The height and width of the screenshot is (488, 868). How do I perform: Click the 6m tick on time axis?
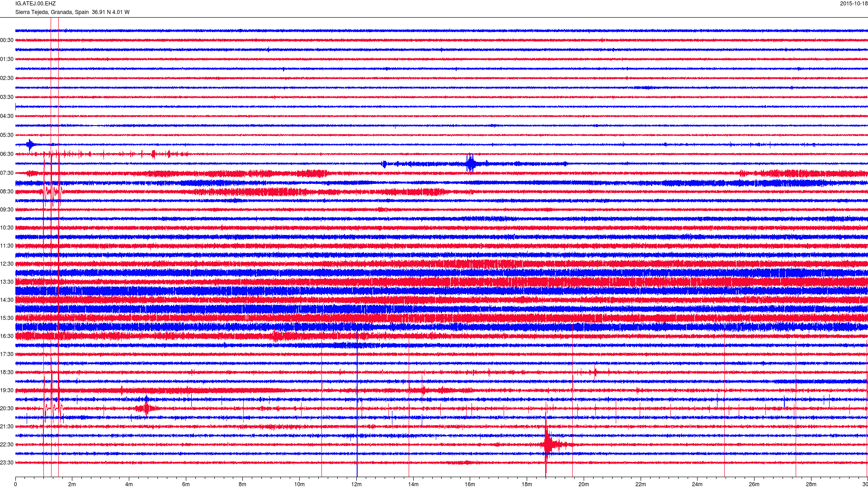(186, 484)
